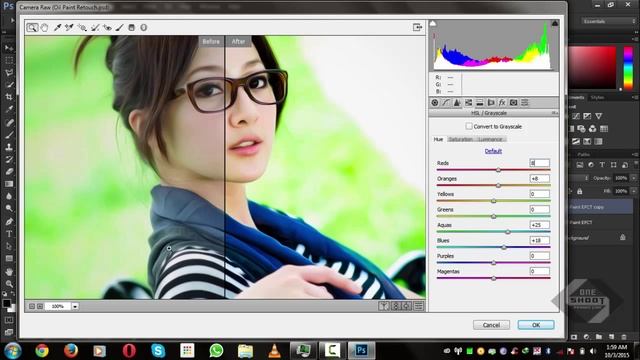The height and width of the screenshot is (360, 640).
Task: Open the zoom level dropdown arrow
Action: [x=75, y=306]
